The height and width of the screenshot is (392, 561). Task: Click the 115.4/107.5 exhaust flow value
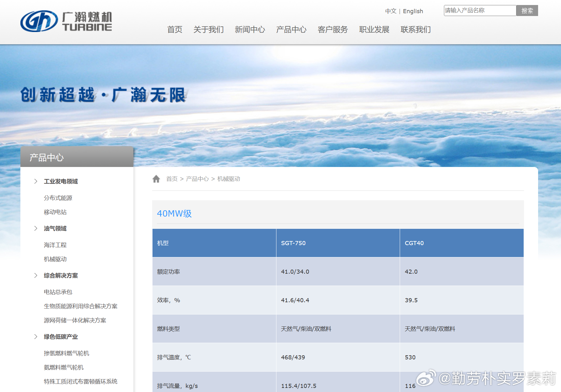[298, 386]
